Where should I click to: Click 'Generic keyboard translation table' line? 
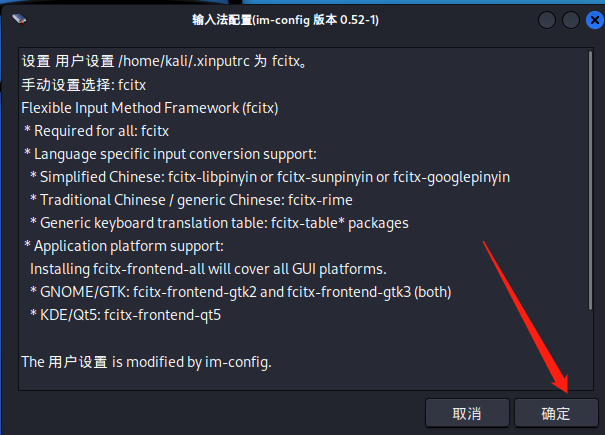click(219, 223)
